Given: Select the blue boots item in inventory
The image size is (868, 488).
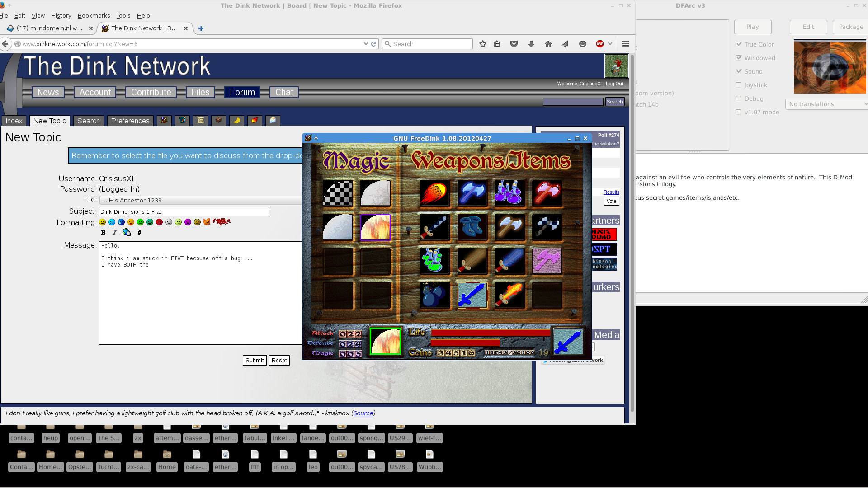Looking at the screenshot, I should pyautogui.click(x=472, y=227).
